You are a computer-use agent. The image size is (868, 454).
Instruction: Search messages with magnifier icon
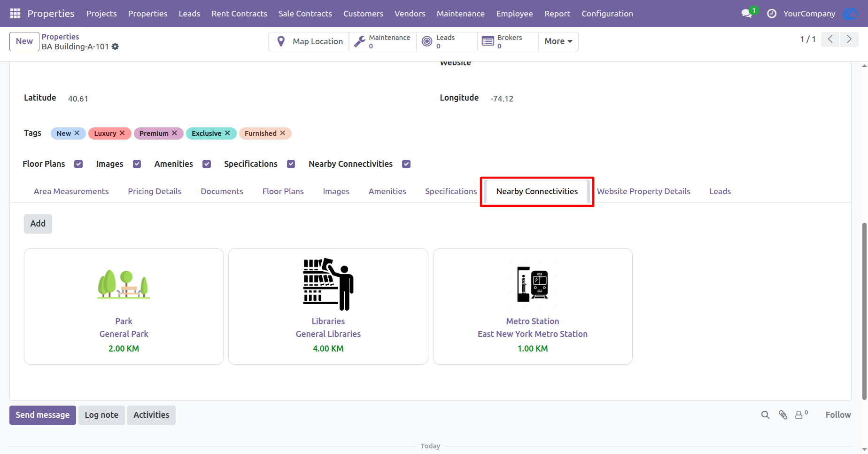click(x=765, y=415)
